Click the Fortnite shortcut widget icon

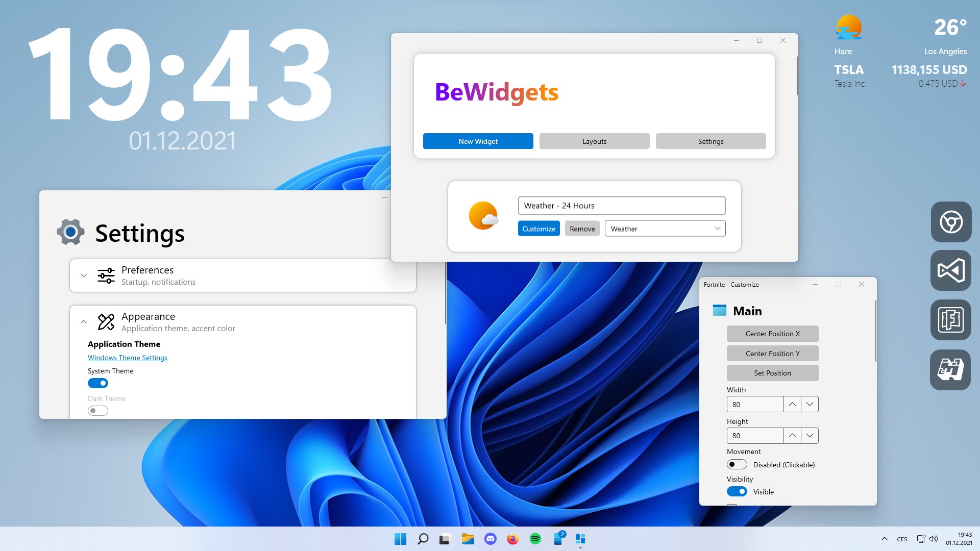pos(951,320)
